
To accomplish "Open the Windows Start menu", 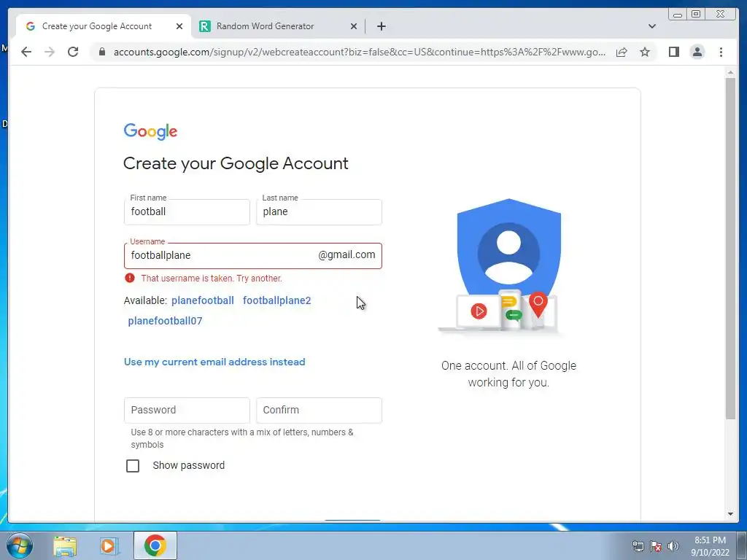I will pyautogui.click(x=20, y=545).
